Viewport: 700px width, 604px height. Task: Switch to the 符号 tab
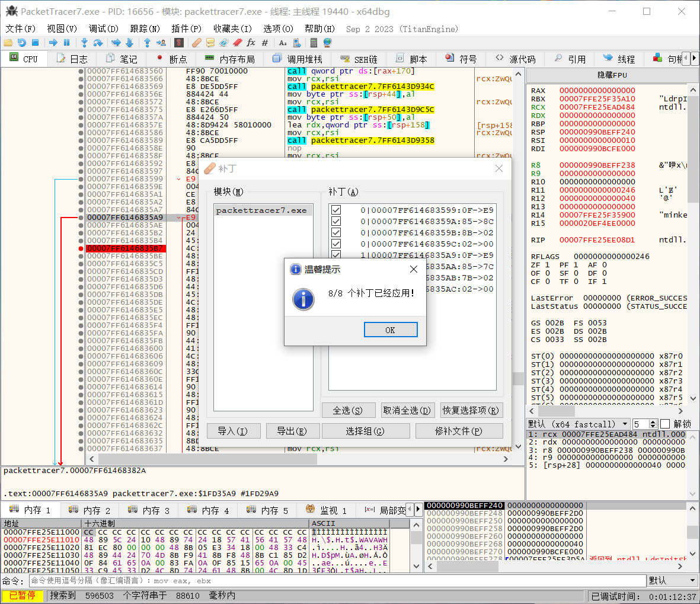point(462,59)
